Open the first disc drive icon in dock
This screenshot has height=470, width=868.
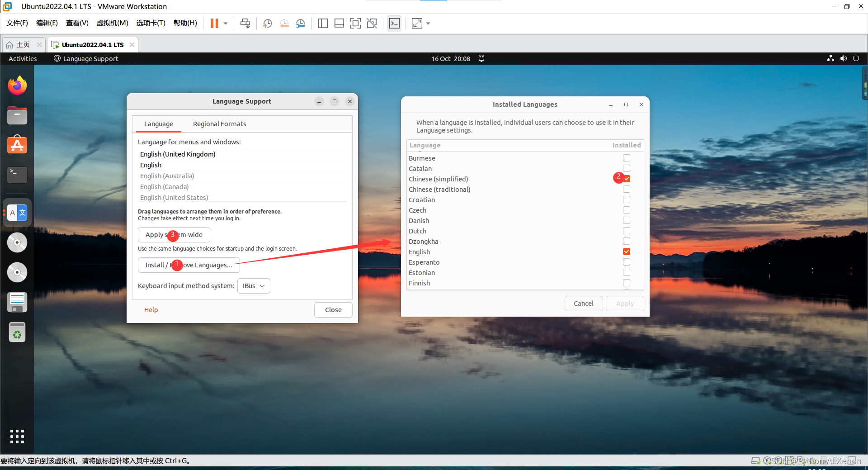pos(17,242)
